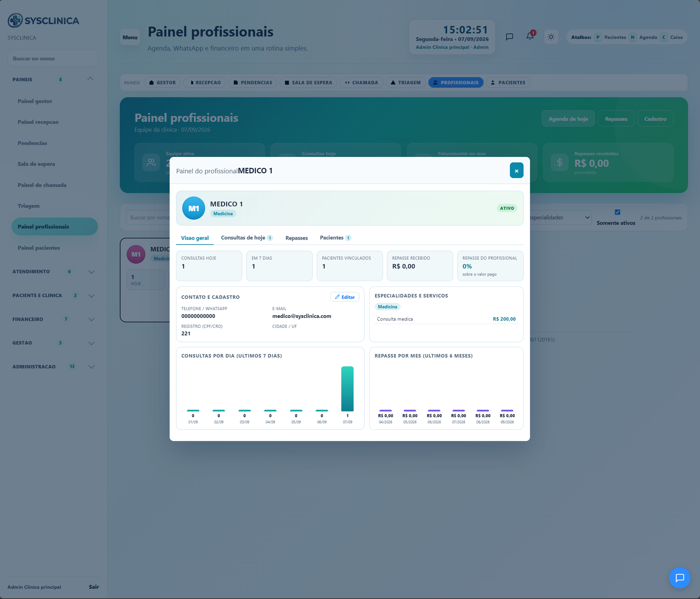Click the team icon in Equipe ativa card

point(151,163)
